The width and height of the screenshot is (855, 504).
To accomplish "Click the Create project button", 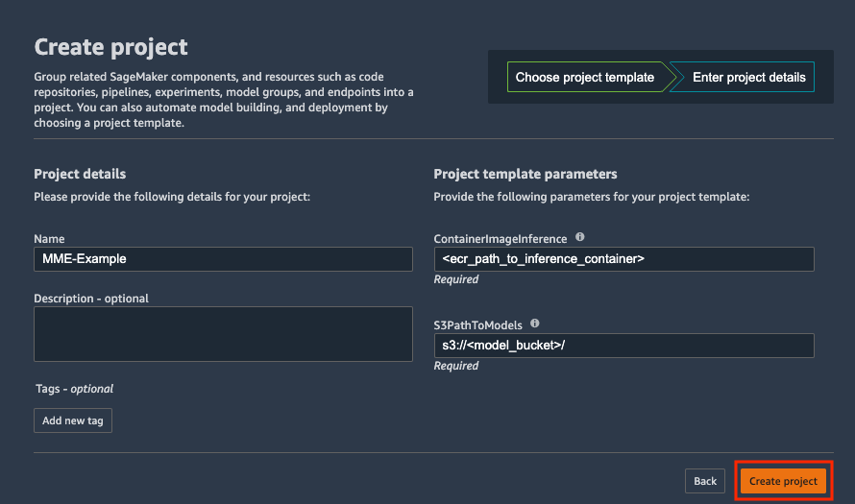I will point(783,481).
